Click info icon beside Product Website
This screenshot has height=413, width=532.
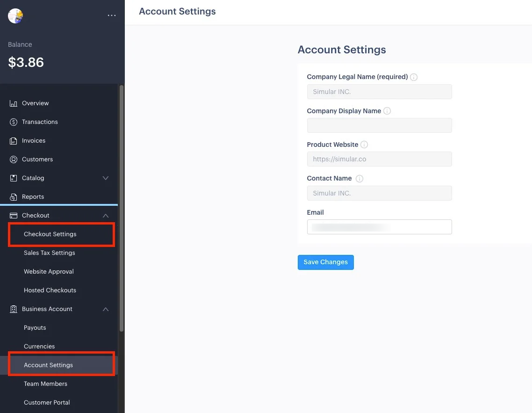pos(364,145)
